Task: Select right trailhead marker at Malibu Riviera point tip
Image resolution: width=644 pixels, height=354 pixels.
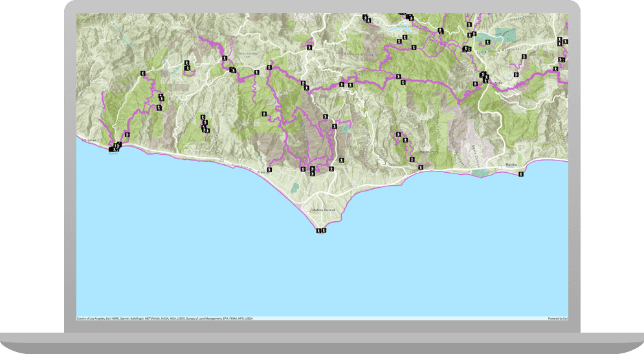Action: 324,230
